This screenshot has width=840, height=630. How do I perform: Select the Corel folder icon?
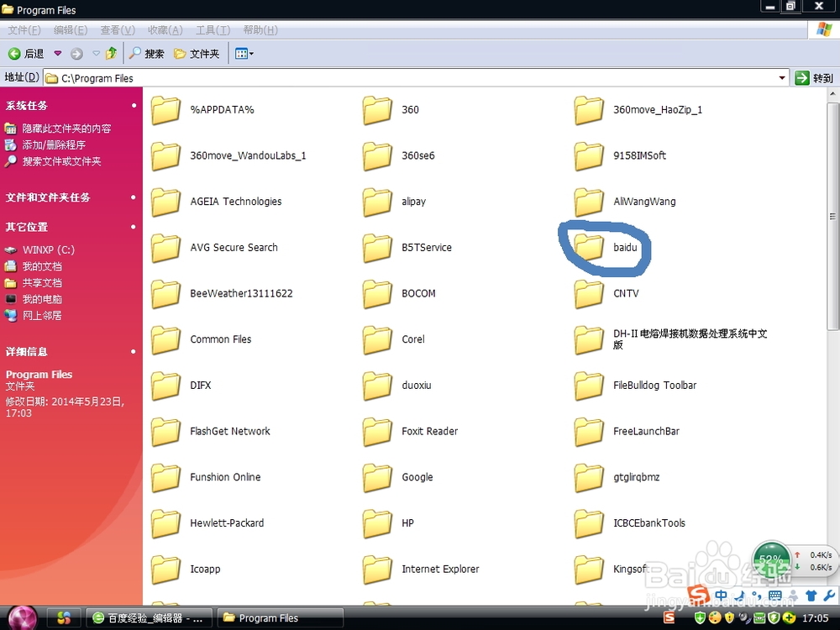(x=377, y=340)
